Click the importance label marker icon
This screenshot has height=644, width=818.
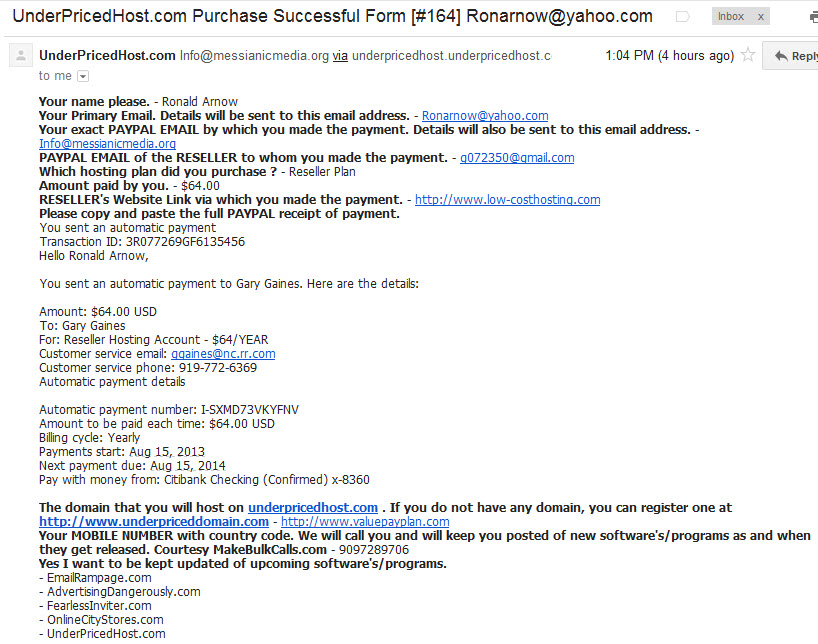[x=682, y=17]
